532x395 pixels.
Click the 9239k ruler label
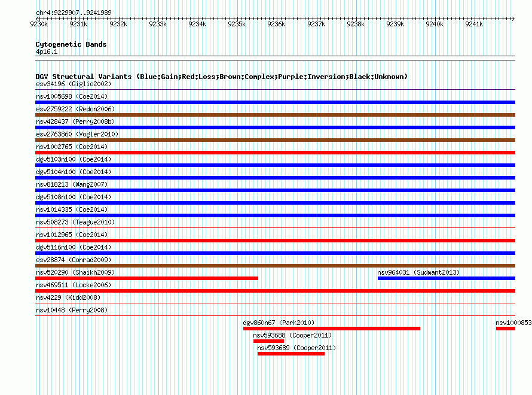395,24
